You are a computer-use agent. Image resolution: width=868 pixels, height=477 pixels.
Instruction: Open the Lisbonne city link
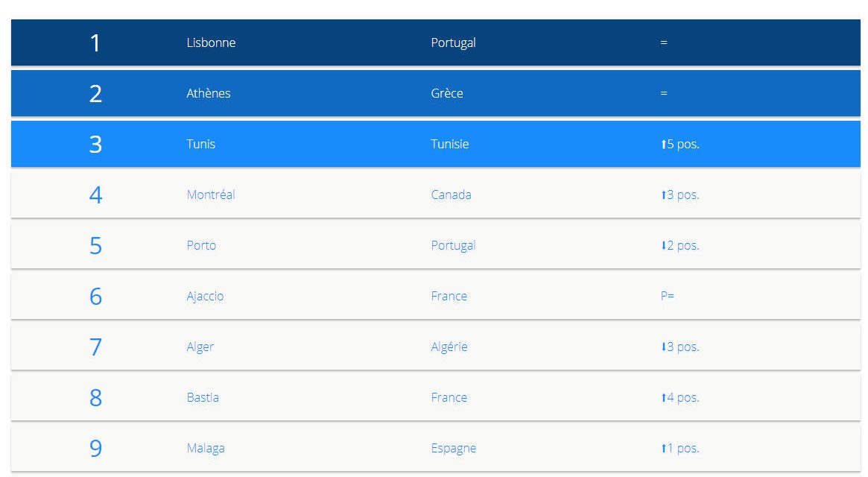tap(211, 43)
